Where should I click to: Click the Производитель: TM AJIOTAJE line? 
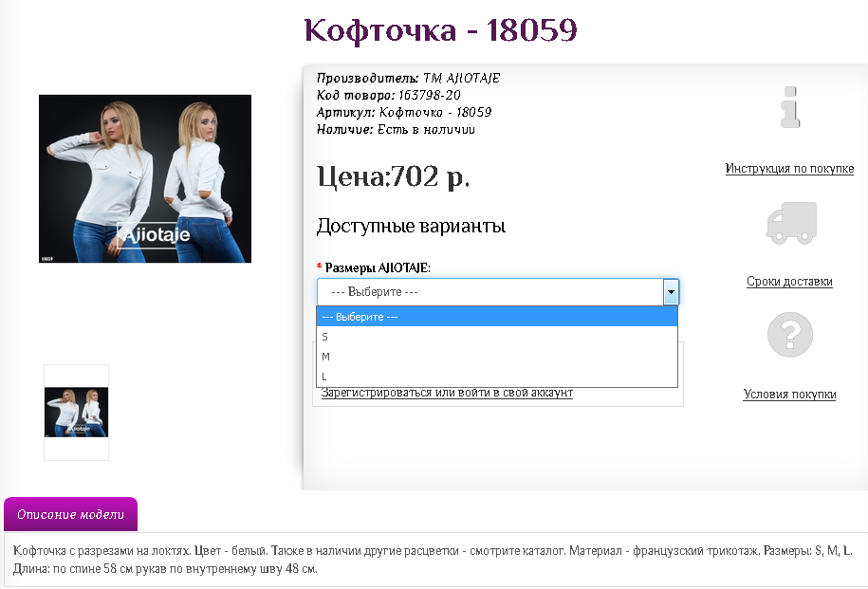tap(409, 78)
